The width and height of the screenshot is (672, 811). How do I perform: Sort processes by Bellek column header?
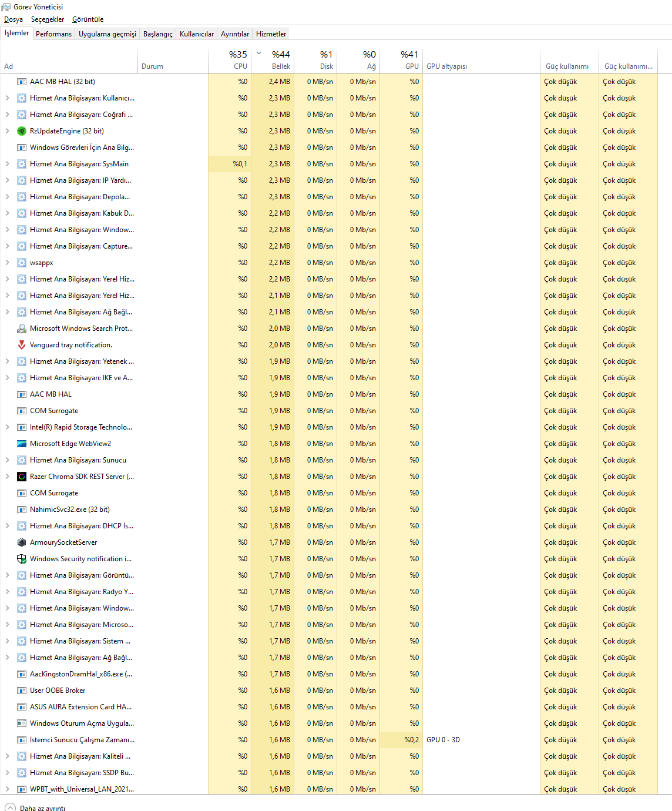point(273,60)
